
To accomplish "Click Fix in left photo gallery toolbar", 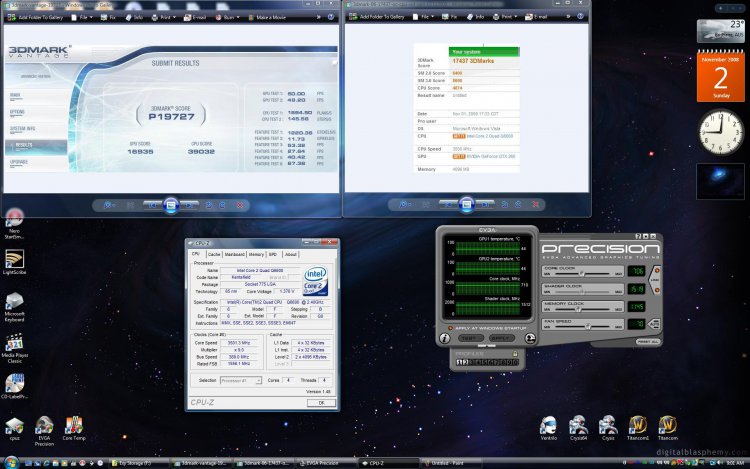I will [108, 17].
